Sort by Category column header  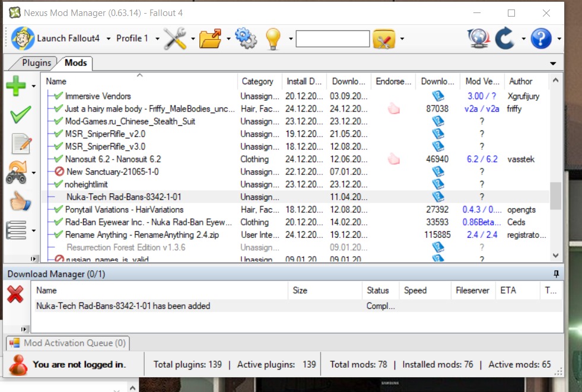259,81
